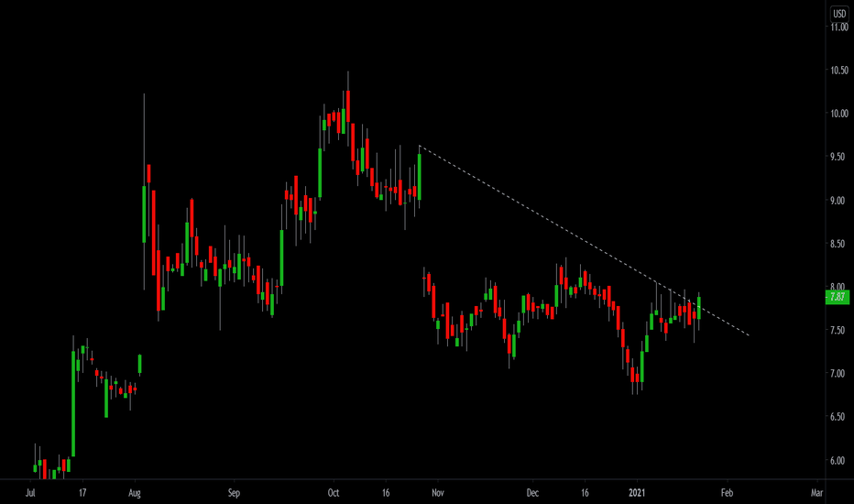The width and height of the screenshot is (854, 504).
Task: Click the 7.00 price axis label
Action: click(x=838, y=374)
